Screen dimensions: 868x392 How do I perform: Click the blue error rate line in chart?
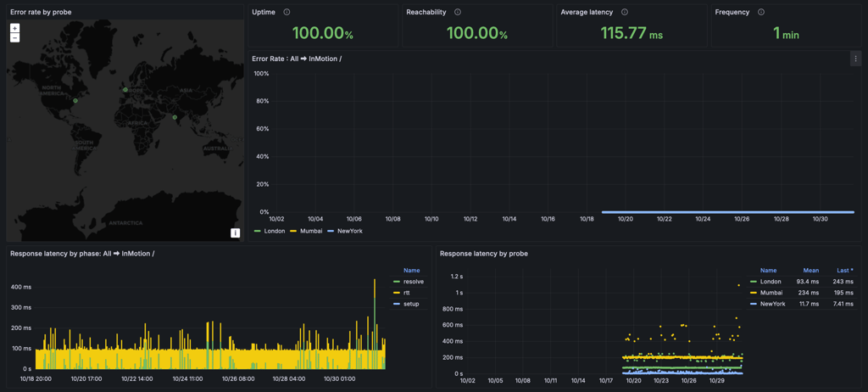pos(728,212)
